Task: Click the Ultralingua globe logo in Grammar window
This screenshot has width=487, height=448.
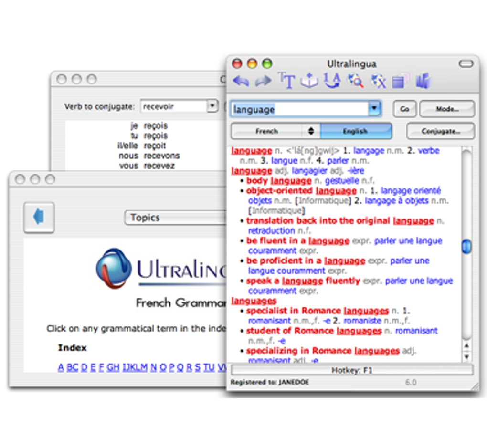Action: 114,269
